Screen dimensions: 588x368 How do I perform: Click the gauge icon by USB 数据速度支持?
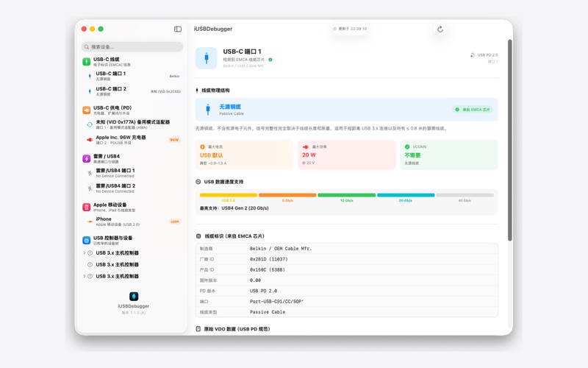198,182
